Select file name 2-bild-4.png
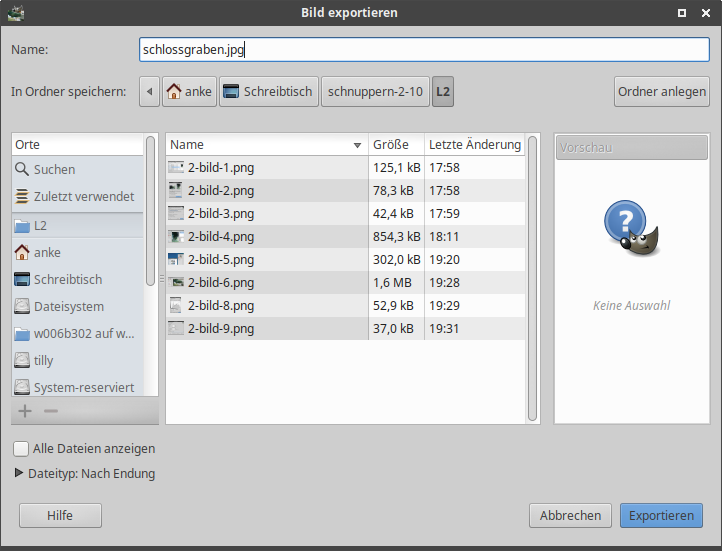The width and height of the screenshot is (722, 551). [221, 237]
